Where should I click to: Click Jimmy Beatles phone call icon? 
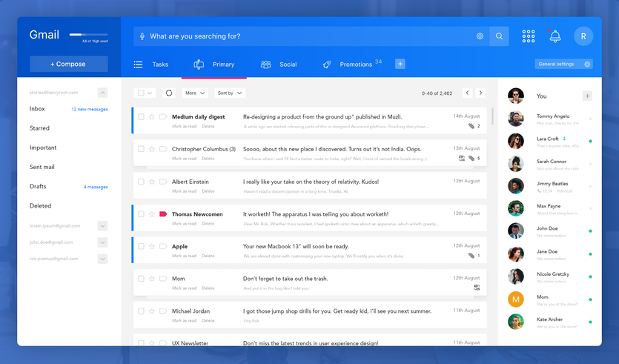click(x=539, y=191)
